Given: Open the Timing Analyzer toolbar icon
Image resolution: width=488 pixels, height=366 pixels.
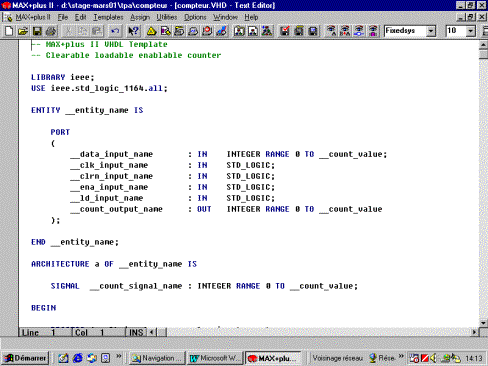Looking at the screenshot, I should coord(207,31).
